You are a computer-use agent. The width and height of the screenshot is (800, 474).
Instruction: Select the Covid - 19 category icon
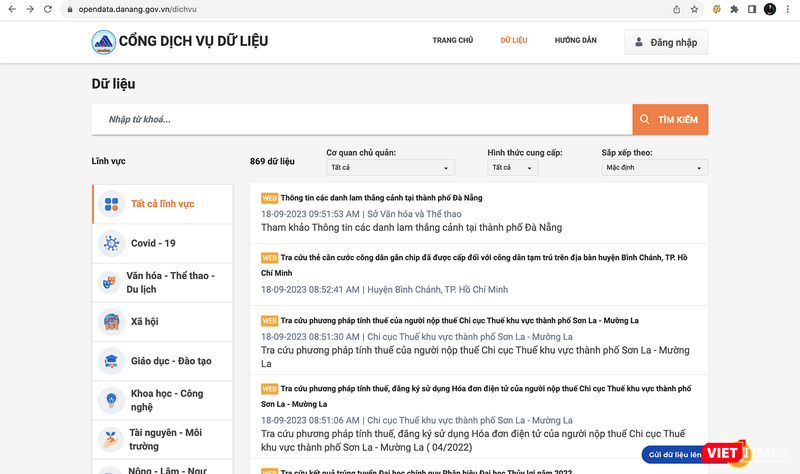click(x=111, y=243)
